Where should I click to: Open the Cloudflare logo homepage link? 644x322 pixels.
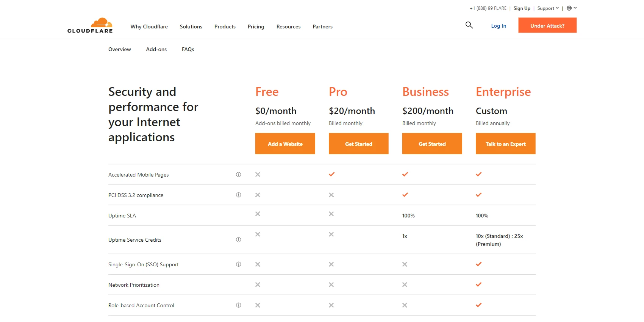[x=90, y=25]
